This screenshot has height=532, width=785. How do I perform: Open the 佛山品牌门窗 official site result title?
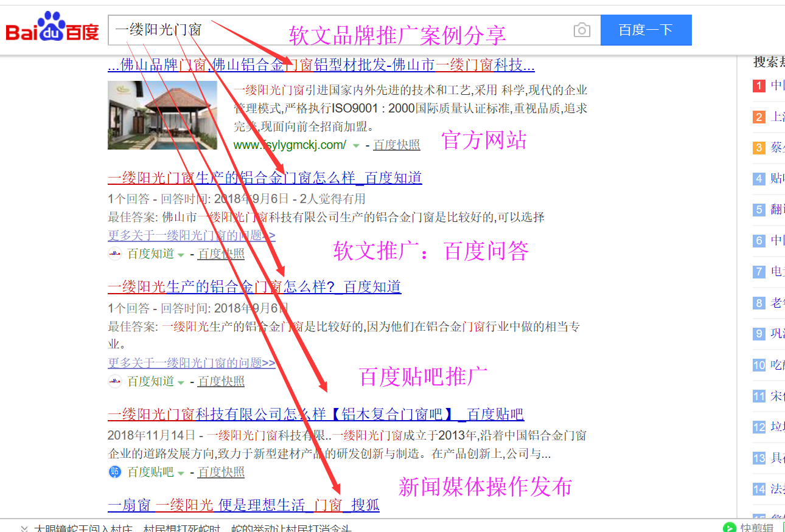click(321, 64)
